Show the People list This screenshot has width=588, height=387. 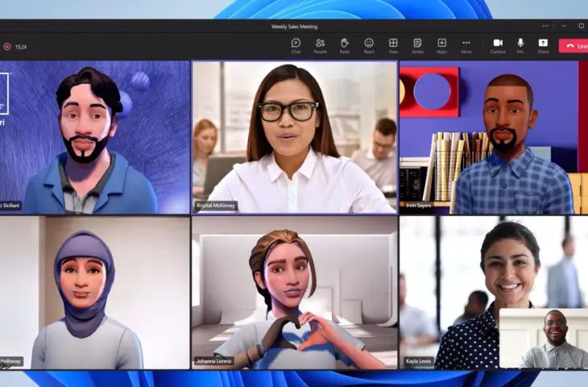tap(321, 46)
